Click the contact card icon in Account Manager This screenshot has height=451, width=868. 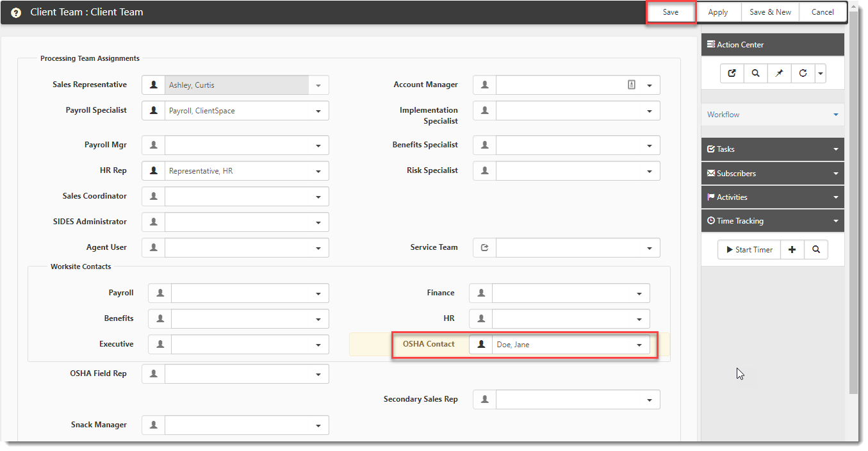tap(632, 85)
